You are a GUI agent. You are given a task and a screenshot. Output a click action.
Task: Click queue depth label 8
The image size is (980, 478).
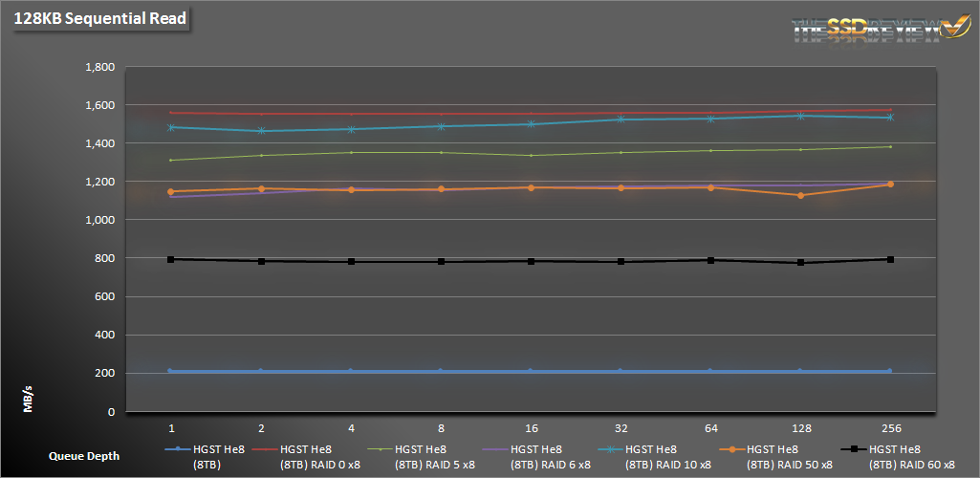click(442, 428)
